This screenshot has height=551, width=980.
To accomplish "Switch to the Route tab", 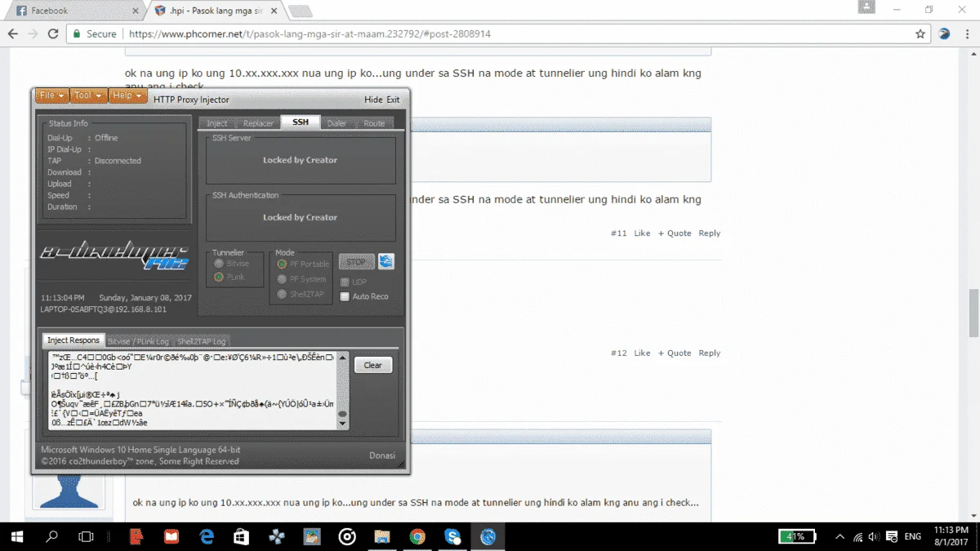I will [x=374, y=123].
